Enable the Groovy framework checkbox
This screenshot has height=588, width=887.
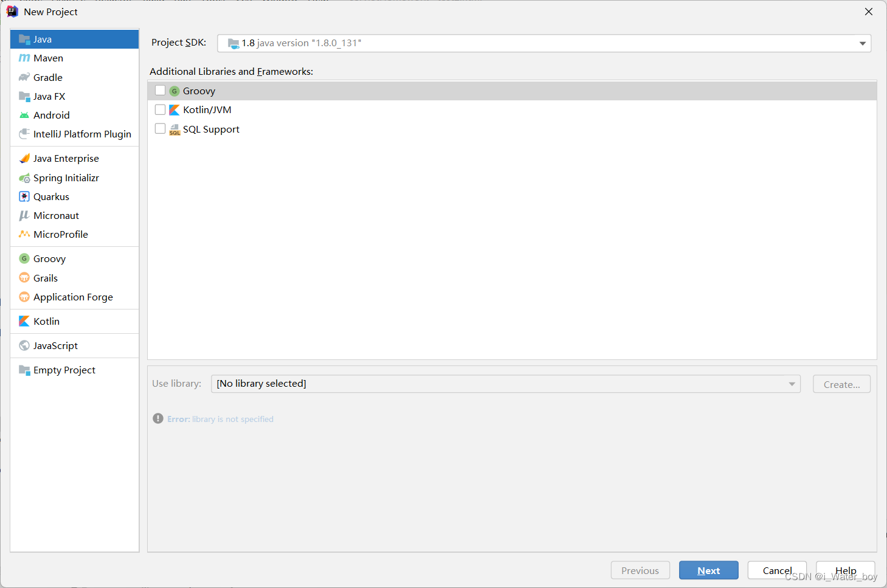[160, 90]
